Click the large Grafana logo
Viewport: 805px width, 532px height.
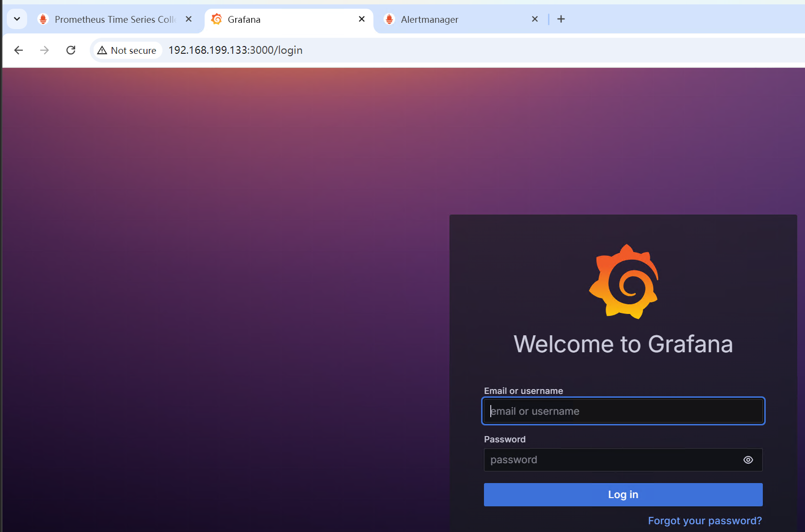[624, 282]
